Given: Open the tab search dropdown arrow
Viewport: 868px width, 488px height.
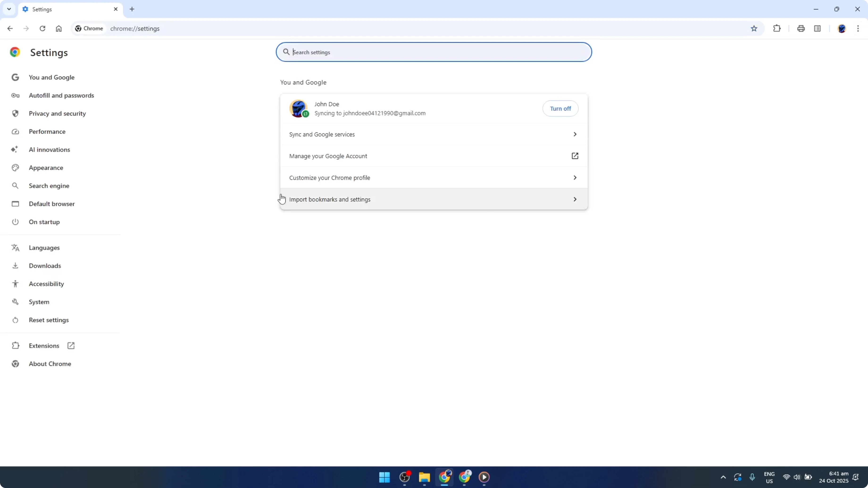Looking at the screenshot, I should coord(9,9).
